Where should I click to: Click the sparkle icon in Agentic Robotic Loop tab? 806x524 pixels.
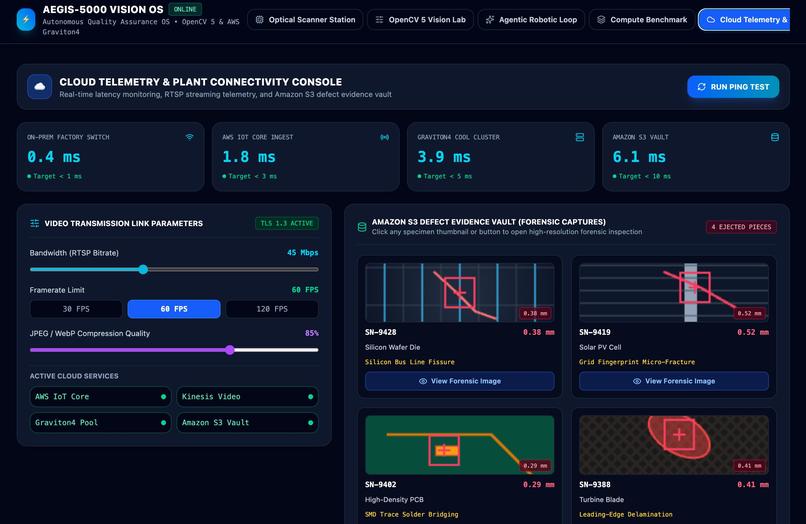point(490,20)
